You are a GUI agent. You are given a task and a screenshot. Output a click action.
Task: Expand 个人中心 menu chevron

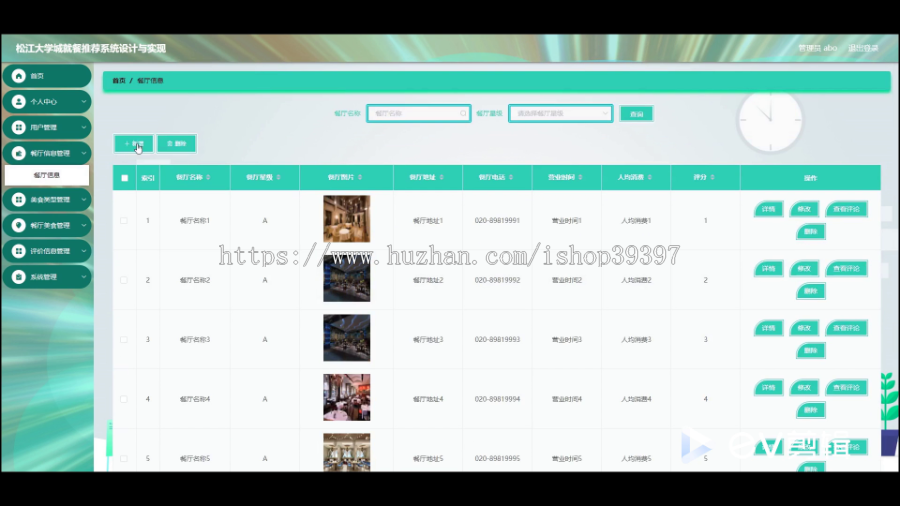[x=84, y=102]
